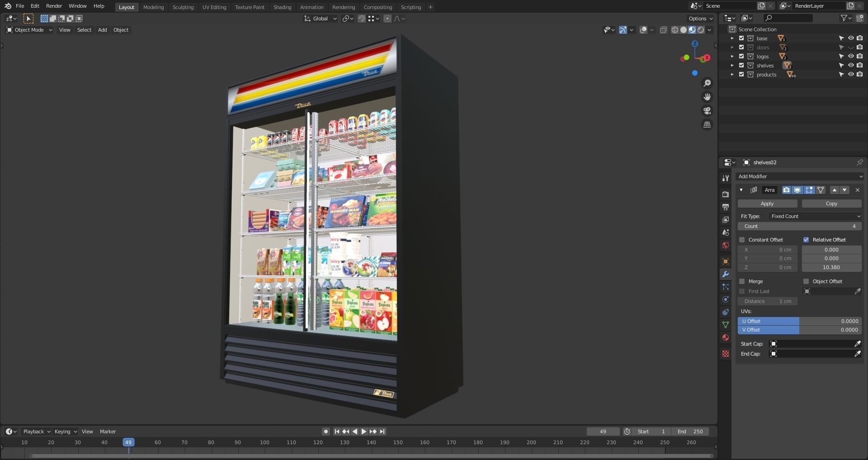868x460 pixels.
Task: Toggle X-ray display icon
Action: coord(664,30)
